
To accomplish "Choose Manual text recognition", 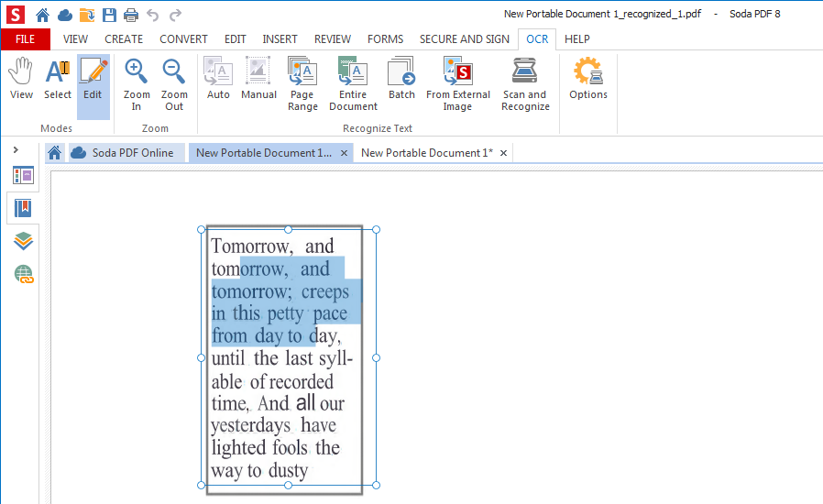I will click(x=258, y=79).
